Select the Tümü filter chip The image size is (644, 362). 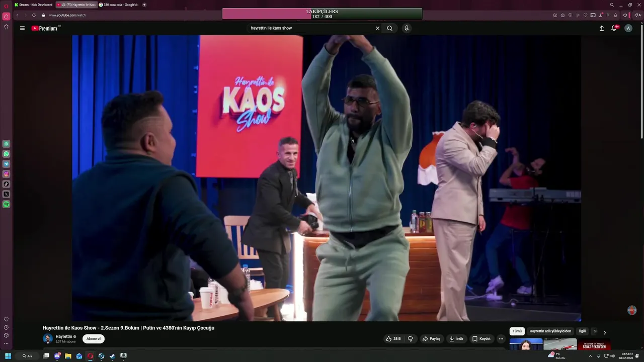(x=517, y=331)
